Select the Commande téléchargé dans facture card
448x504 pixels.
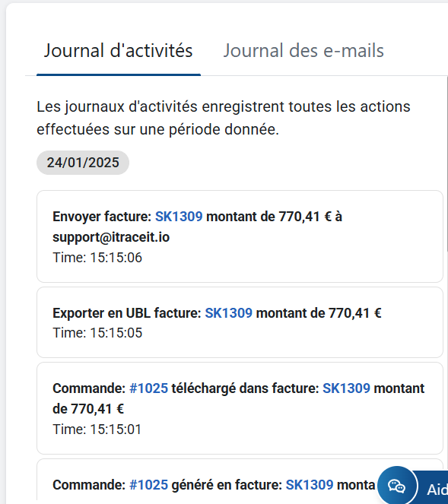pyautogui.click(x=240, y=408)
